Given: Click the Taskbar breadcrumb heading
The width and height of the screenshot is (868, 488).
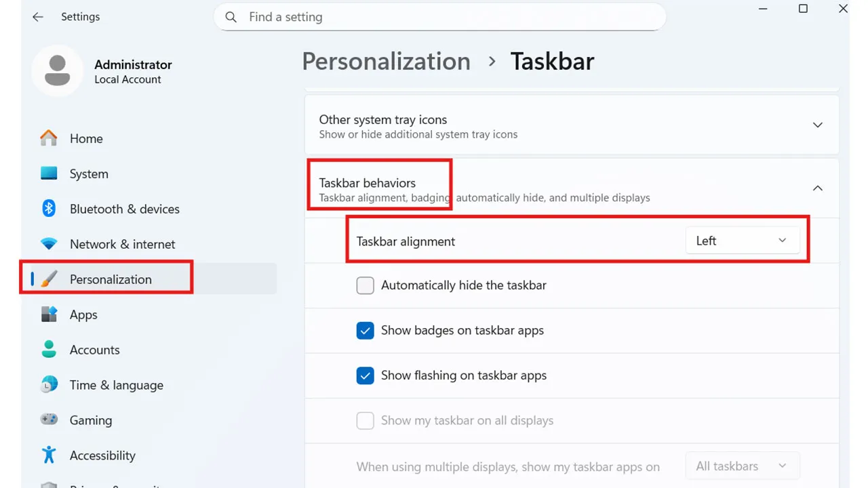Looking at the screenshot, I should 552,61.
